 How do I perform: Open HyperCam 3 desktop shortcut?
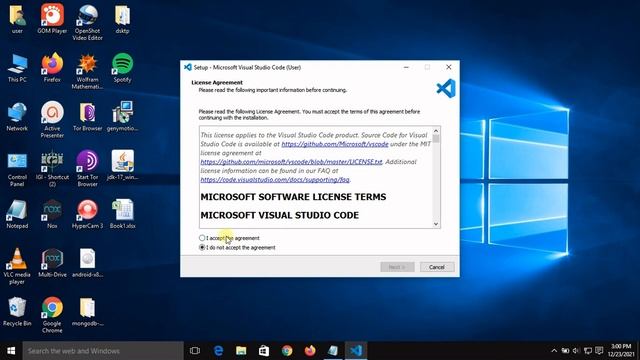tap(87, 214)
